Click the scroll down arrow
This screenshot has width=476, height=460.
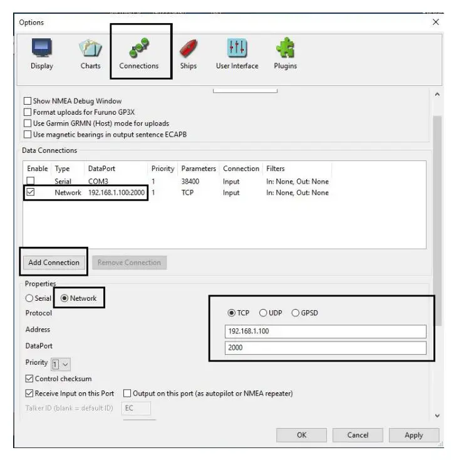[437, 416]
